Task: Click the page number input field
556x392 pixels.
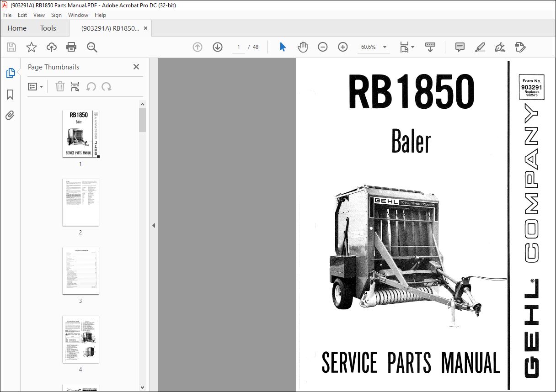Action: [x=238, y=47]
